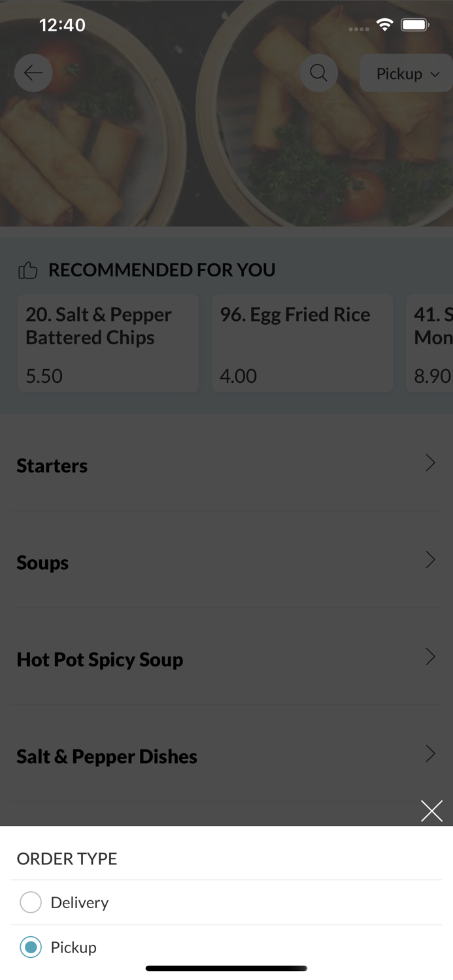This screenshot has height=980, width=453.
Task: Expand the Hot Pot Spicy Soup section
Action: tap(226, 659)
